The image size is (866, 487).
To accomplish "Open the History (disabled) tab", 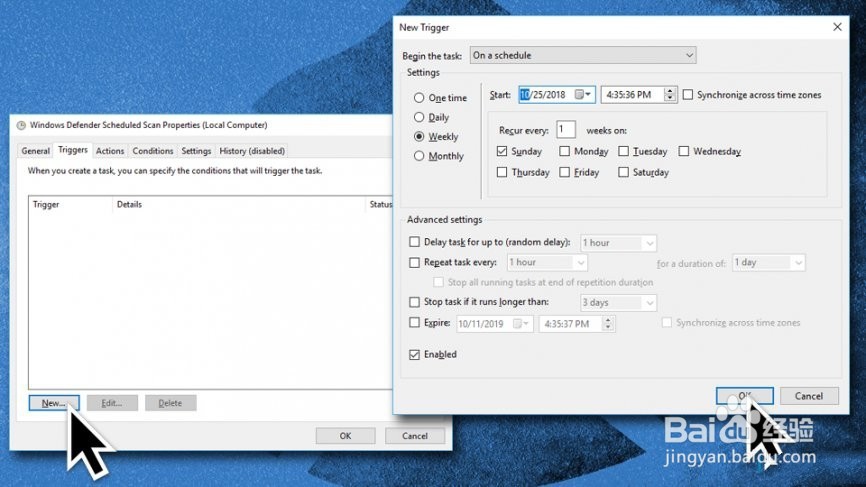I will 252,151.
